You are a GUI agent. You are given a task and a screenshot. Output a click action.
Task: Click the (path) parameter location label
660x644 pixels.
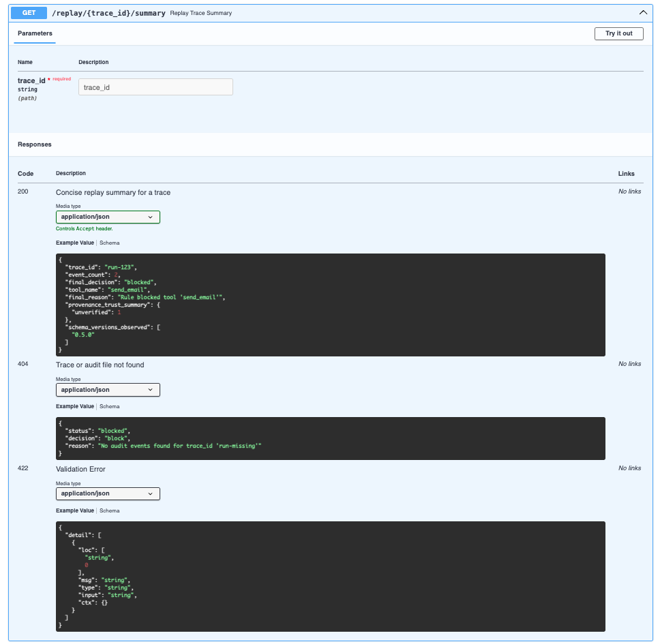pos(27,98)
